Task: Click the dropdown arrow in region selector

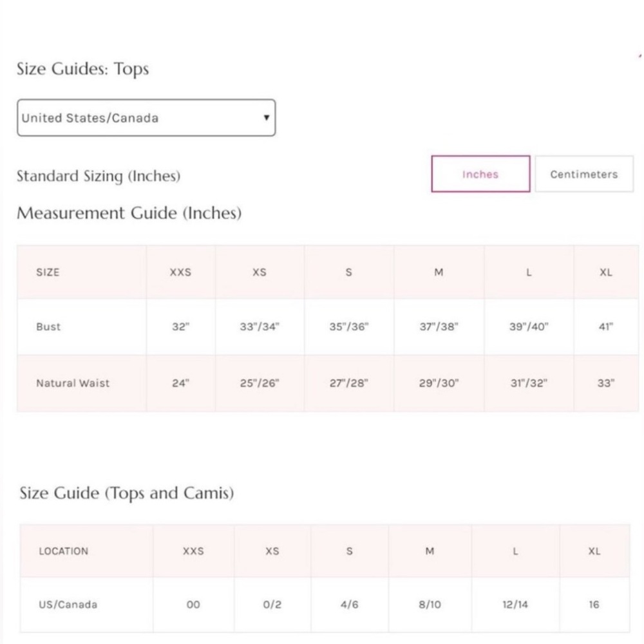Action: point(266,117)
